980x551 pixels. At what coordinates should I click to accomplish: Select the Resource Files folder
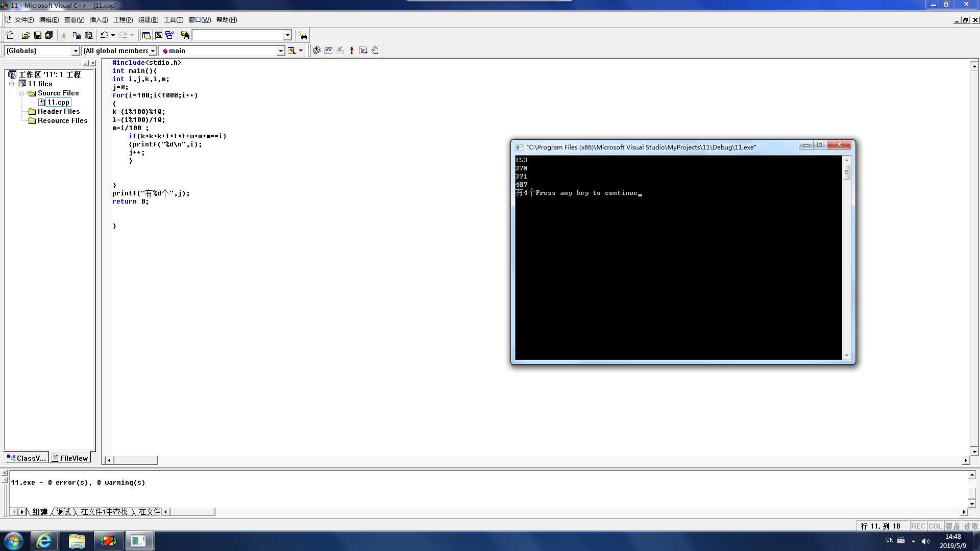click(62, 120)
